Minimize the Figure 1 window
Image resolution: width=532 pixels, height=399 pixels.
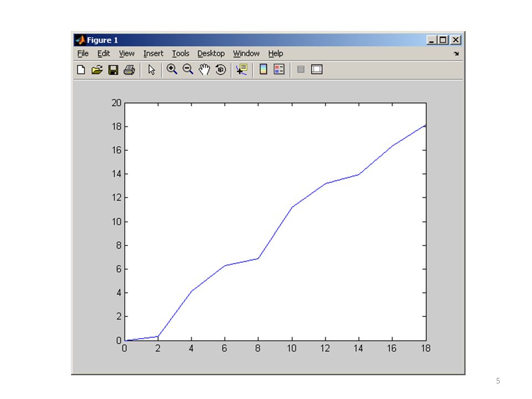(431, 40)
